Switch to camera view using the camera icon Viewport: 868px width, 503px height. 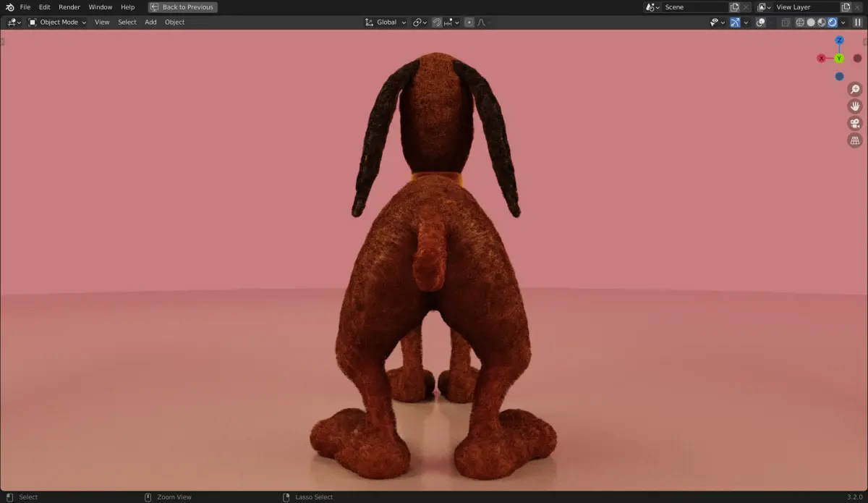coord(855,122)
